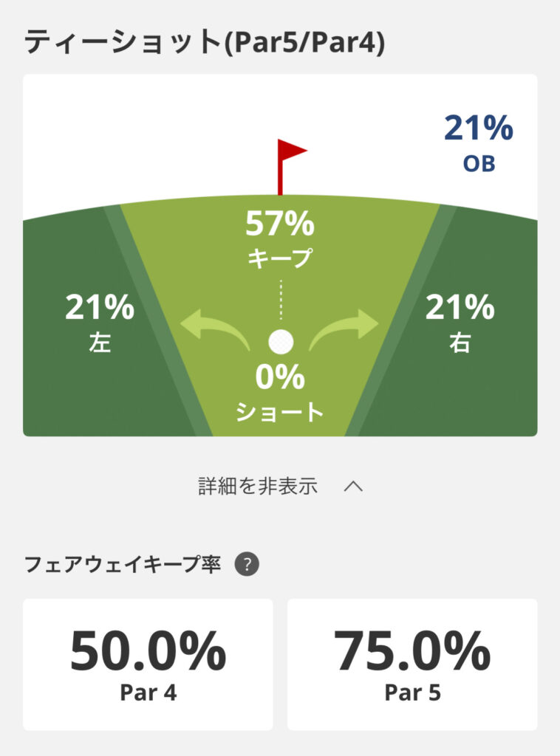Open the question mark help icon
This screenshot has height=756, width=560.
coord(247,565)
